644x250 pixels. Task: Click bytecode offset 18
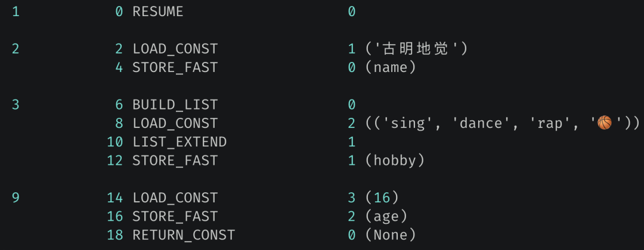point(114,235)
